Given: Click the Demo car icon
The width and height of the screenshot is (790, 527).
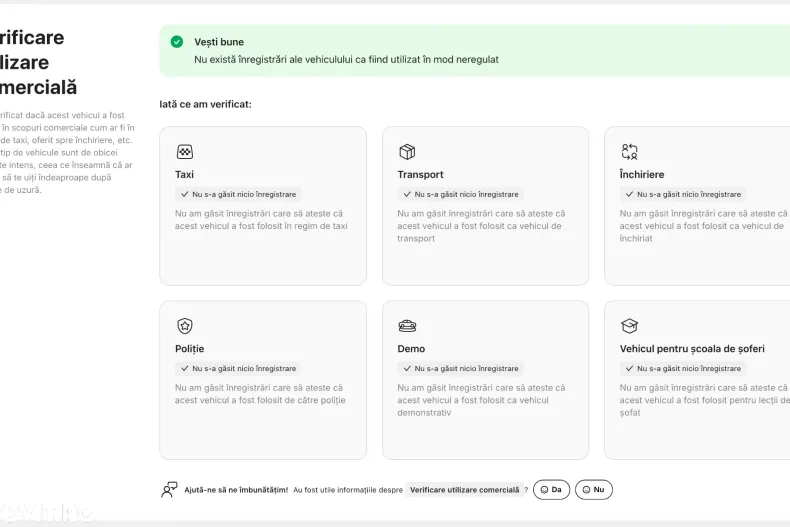Looking at the screenshot, I should (407, 326).
